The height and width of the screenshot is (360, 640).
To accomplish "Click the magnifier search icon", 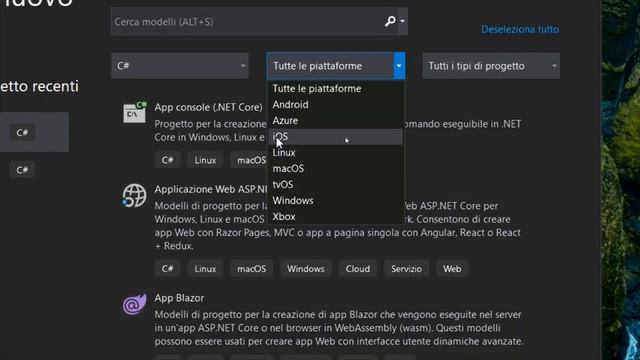I will pos(390,21).
